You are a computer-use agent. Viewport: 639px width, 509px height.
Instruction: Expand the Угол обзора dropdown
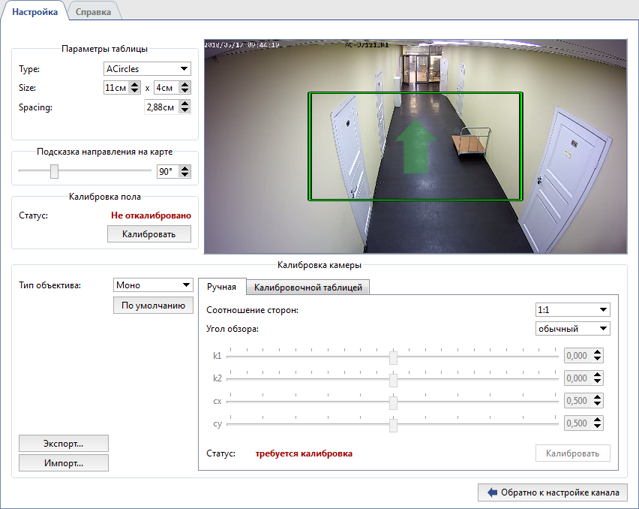(x=572, y=328)
